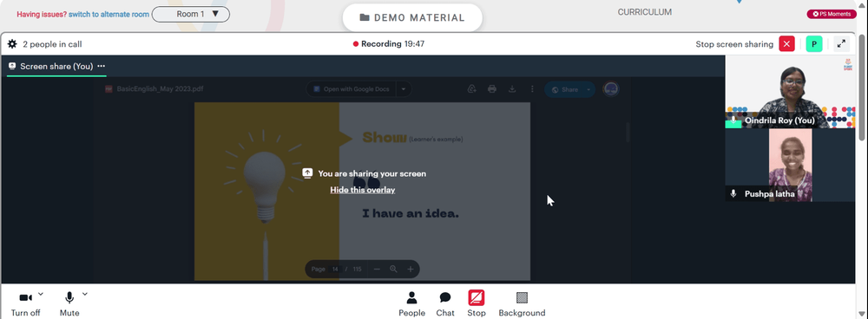Open the CURRICULUM tab
Screen dimensions: 868x319
coord(644,12)
